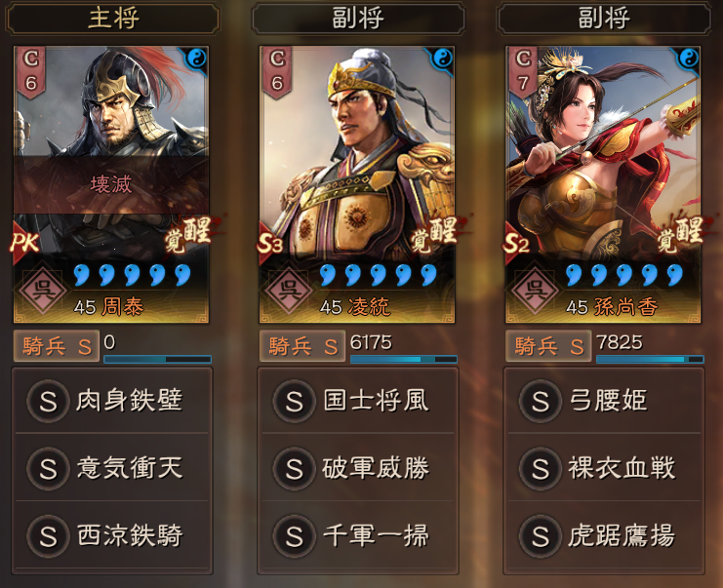Click the yin-yang icon on 孫尚香's card
The width and height of the screenshot is (723, 588).
click(689, 59)
